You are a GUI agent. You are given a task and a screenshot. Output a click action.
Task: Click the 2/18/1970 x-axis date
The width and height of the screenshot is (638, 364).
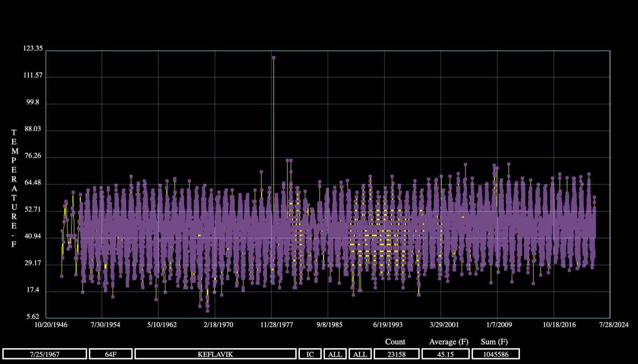[218, 325]
